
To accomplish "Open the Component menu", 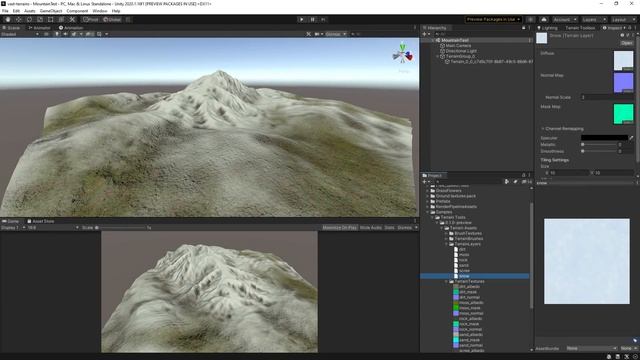I will click(77, 11).
